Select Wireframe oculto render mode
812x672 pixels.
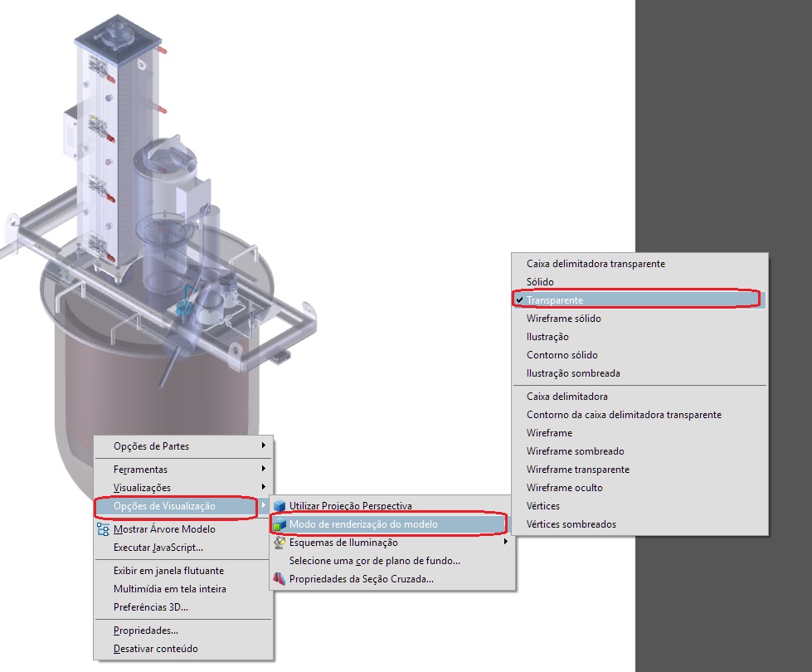click(639, 488)
